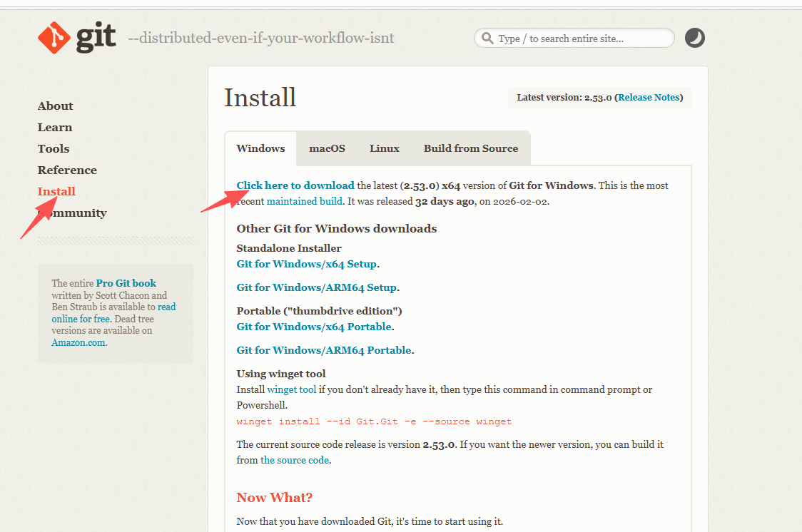The height and width of the screenshot is (532, 802).
Task: Click the 'Install' page heading
Action: 260,98
